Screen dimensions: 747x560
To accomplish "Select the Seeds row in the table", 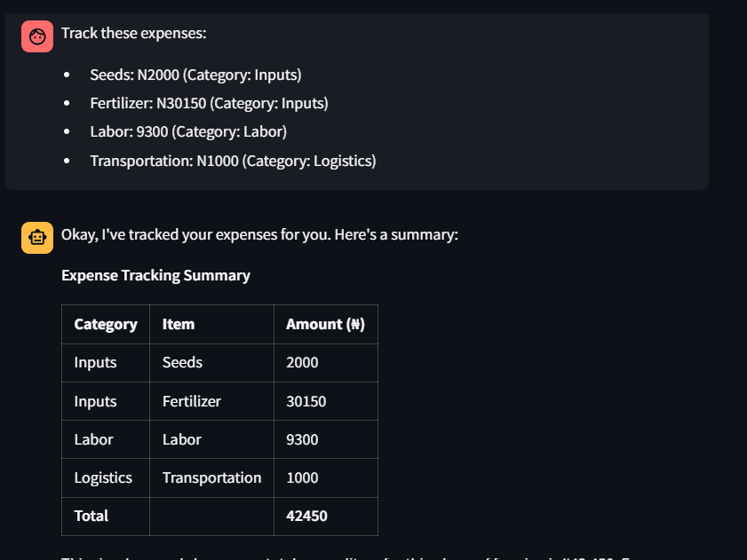I will pyautogui.click(x=182, y=362).
